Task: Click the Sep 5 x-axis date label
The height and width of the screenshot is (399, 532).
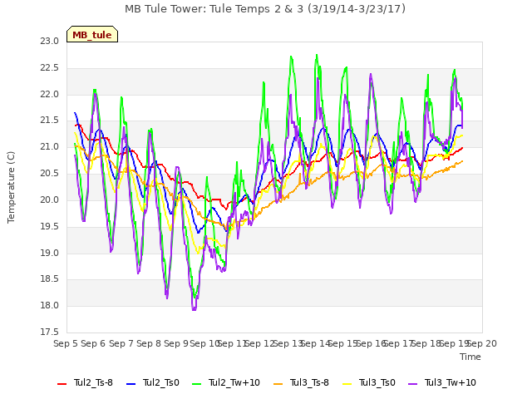Action: pos(66,343)
